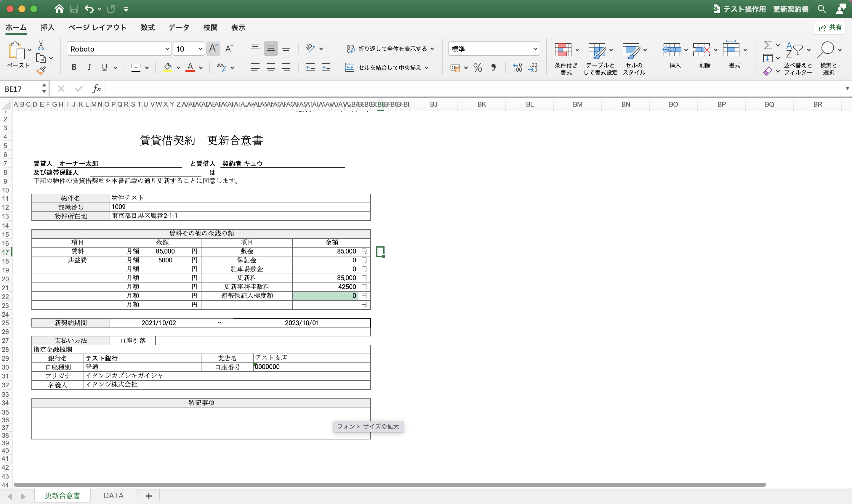Click the Copy icon
This screenshot has height=504, width=852.
[x=41, y=58]
